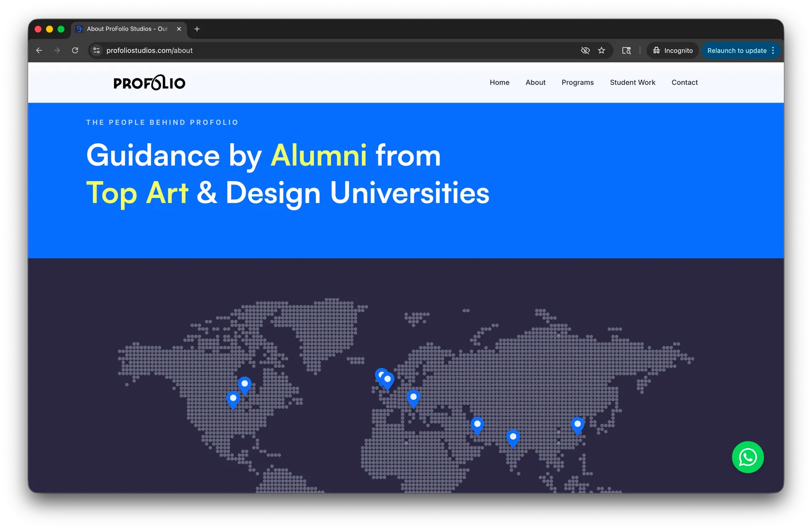Open the Student Work nav link
Viewport: 812px width, 530px height.
(632, 82)
